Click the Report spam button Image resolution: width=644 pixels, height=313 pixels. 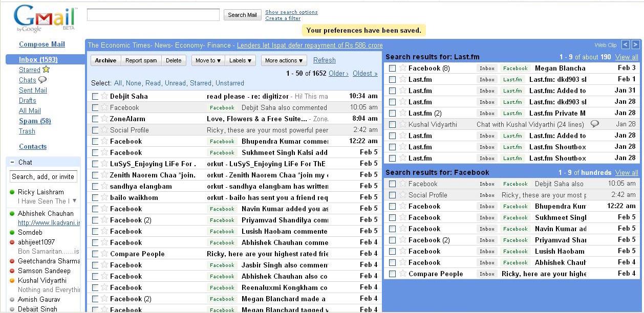coord(141,60)
